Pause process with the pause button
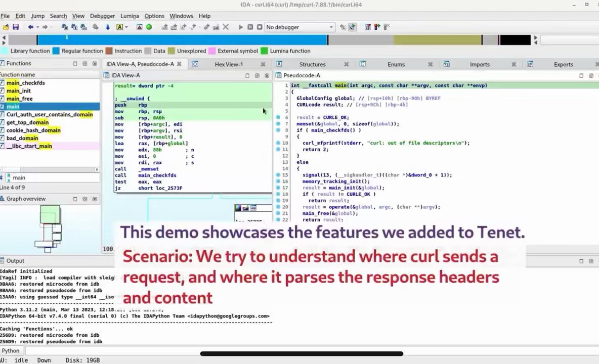 tap(250, 27)
